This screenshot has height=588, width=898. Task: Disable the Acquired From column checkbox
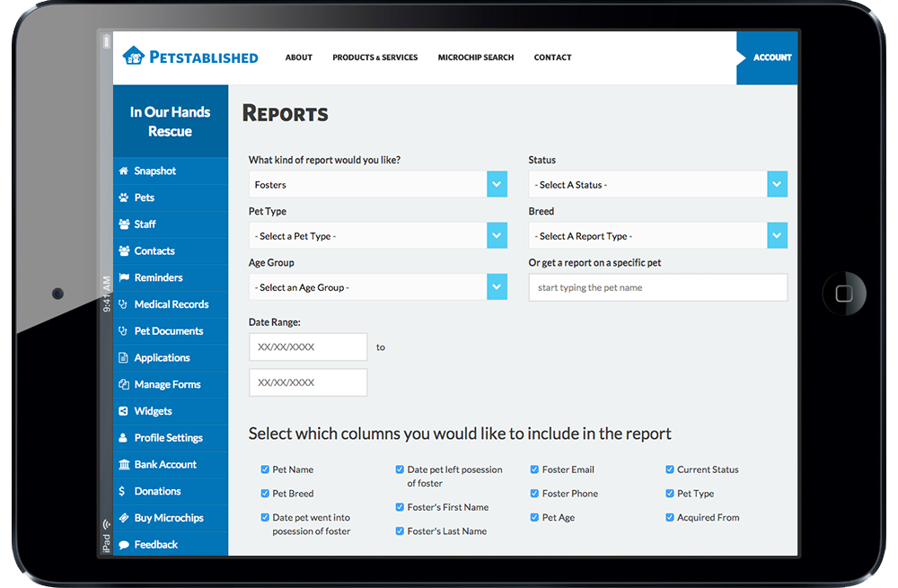click(x=669, y=517)
